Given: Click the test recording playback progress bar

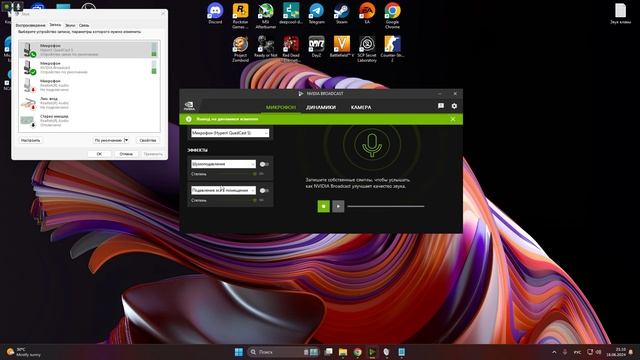Looking at the screenshot, I should coord(386,207).
